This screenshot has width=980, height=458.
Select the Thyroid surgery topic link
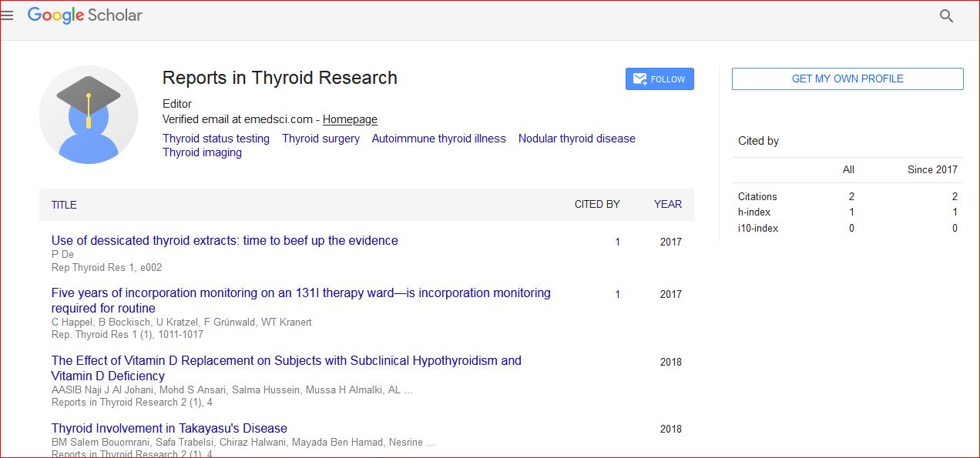(x=321, y=139)
